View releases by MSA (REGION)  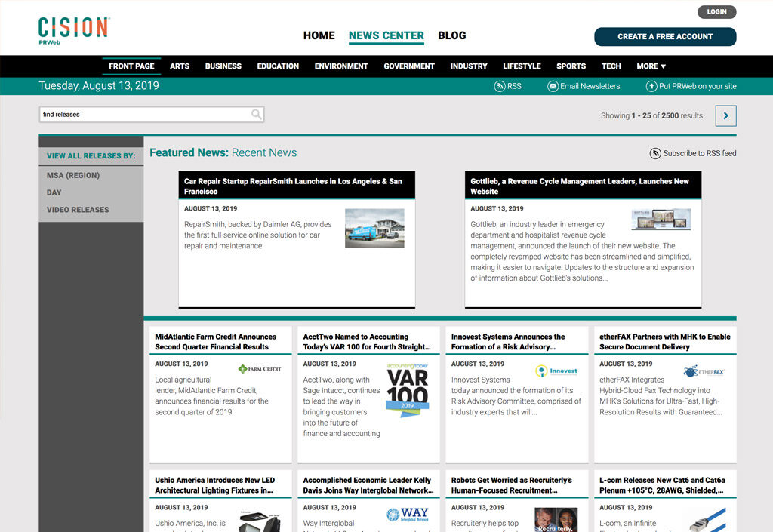click(73, 175)
